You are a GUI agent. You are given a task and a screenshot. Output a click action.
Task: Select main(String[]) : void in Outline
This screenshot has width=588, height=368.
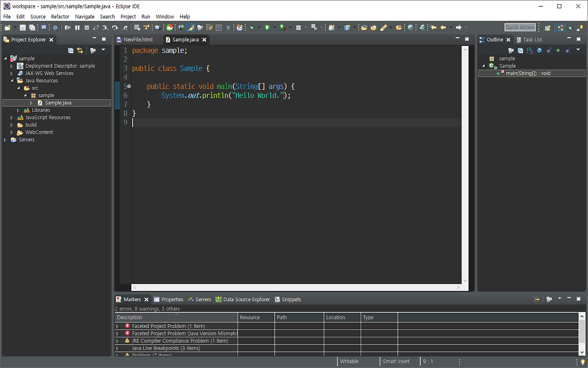pyautogui.click(x=531, y=73)
